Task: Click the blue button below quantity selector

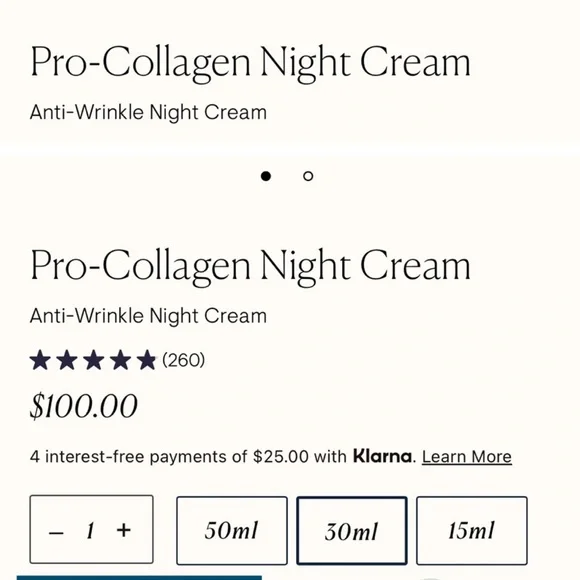Action: (139, 578)
